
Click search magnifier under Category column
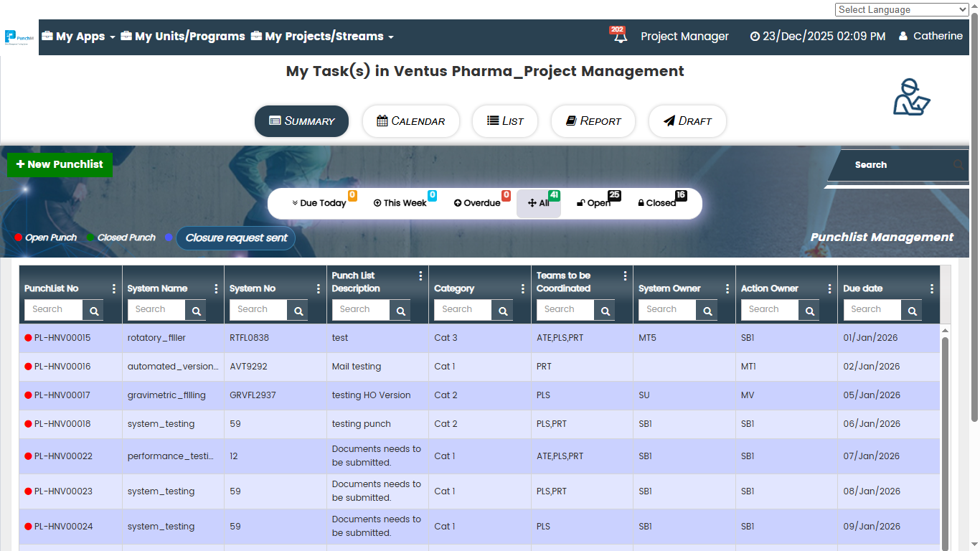point(503,311)
